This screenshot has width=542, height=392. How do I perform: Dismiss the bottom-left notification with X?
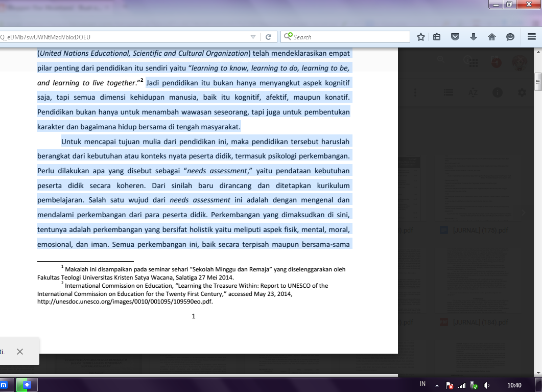(20, 352)
